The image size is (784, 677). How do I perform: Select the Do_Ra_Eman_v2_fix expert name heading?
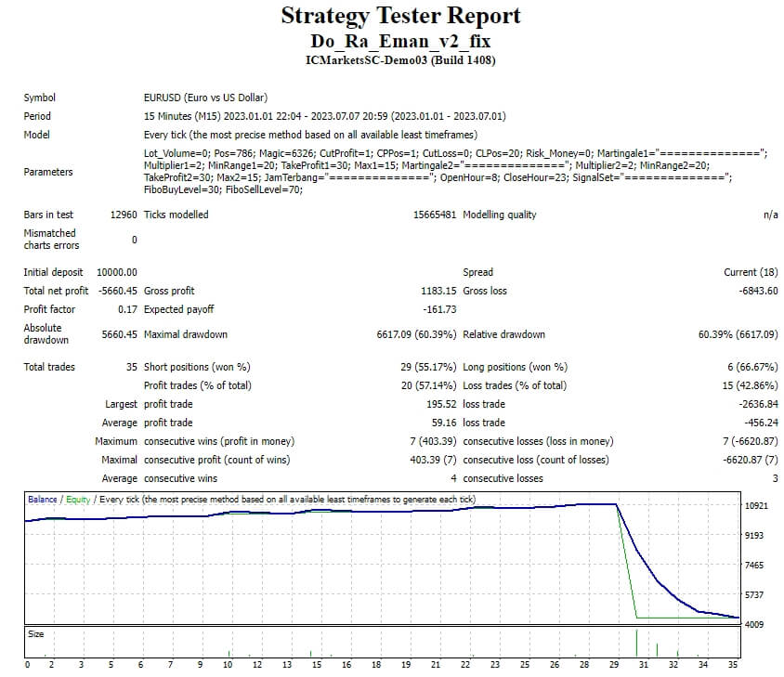click(x=400, y=41)
